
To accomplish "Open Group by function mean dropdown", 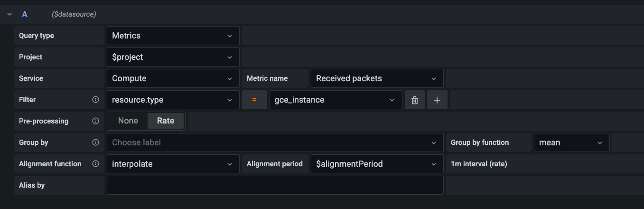I will [571, 142].
